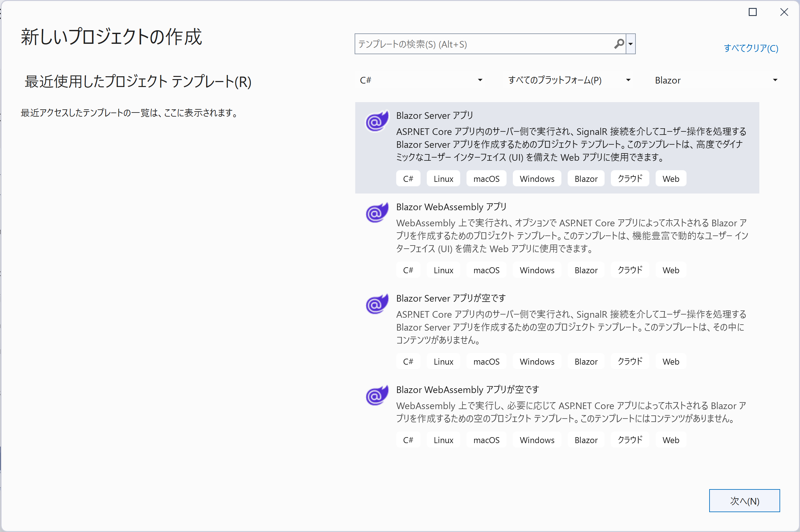This screenshot has width=800, height=532.
Task: Click Linux tag under Blazor WebAssembly アプリ
Action: tap(443, 270)
